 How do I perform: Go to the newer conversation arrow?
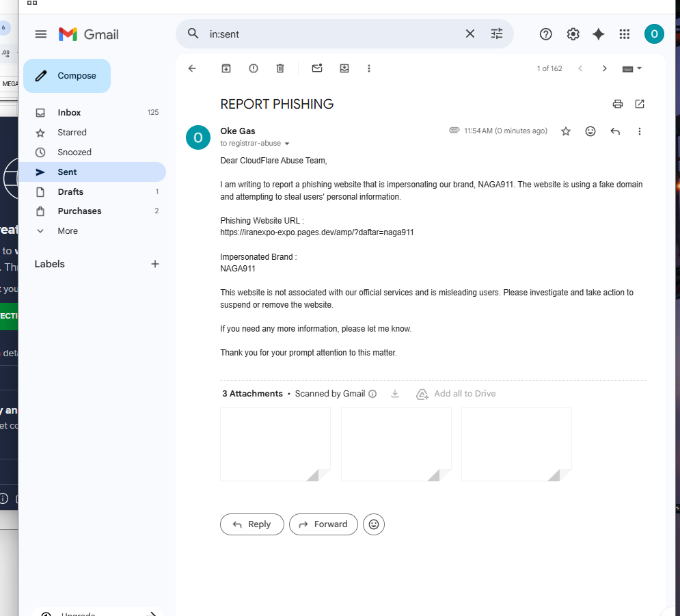[580, 68]
